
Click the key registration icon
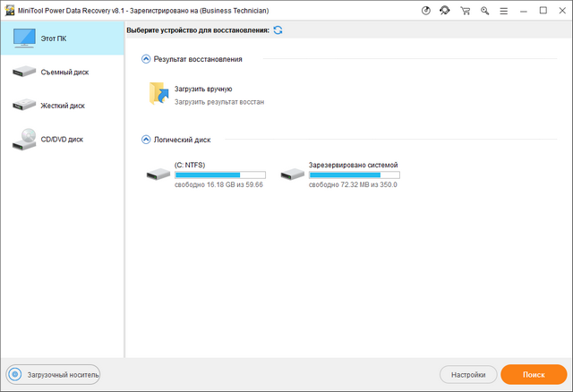click(485, 11)
